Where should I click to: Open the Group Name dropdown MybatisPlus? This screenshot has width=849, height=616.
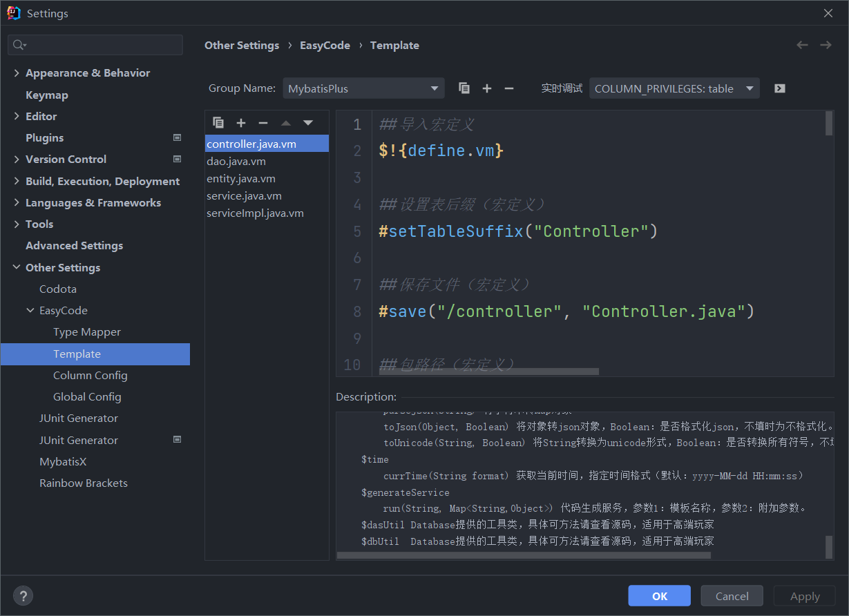point(363,88)
